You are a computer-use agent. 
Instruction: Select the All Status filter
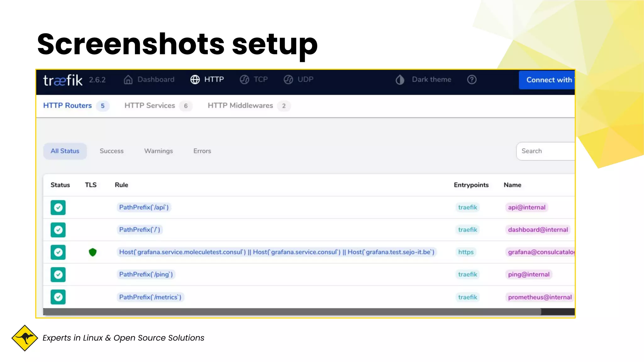[65, 151]
